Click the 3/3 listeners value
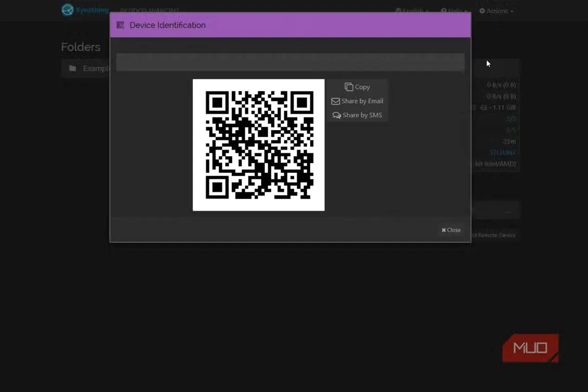 (x=511, y=119)
